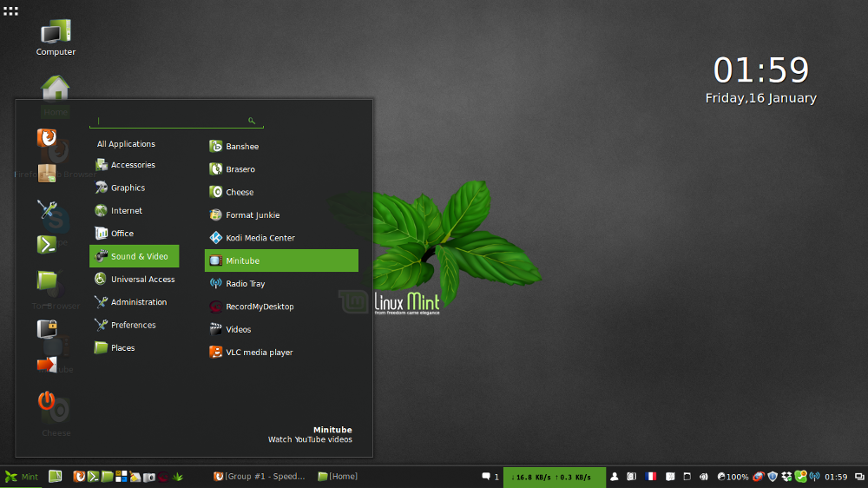868x488 pixels.
Task: Launch Terminal from panel launcher
Action: [x=93, y=477]
